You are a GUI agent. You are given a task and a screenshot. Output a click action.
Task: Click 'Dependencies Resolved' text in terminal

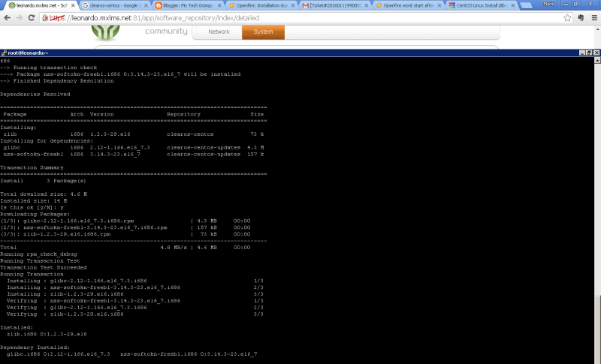(x=35, y=94)
